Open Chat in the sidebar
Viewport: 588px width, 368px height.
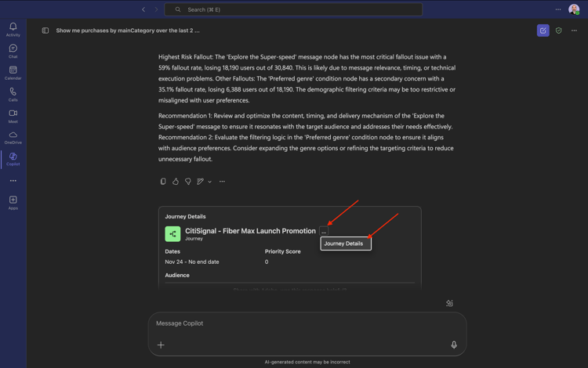(x=13, y=51)
